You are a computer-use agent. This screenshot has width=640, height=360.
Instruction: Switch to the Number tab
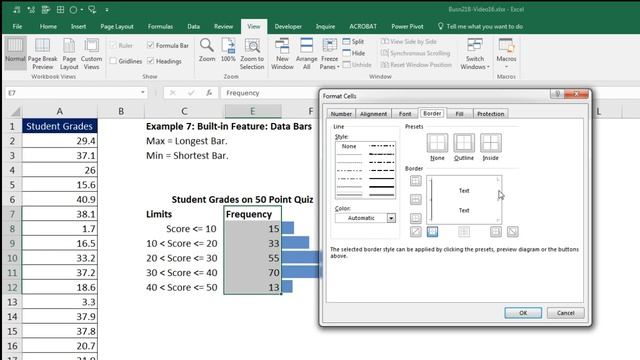click(x=341, y=114)
